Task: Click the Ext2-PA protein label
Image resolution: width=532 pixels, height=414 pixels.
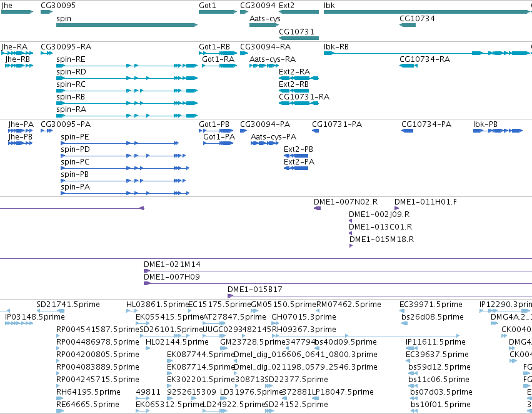Action: tap(299, 162)
